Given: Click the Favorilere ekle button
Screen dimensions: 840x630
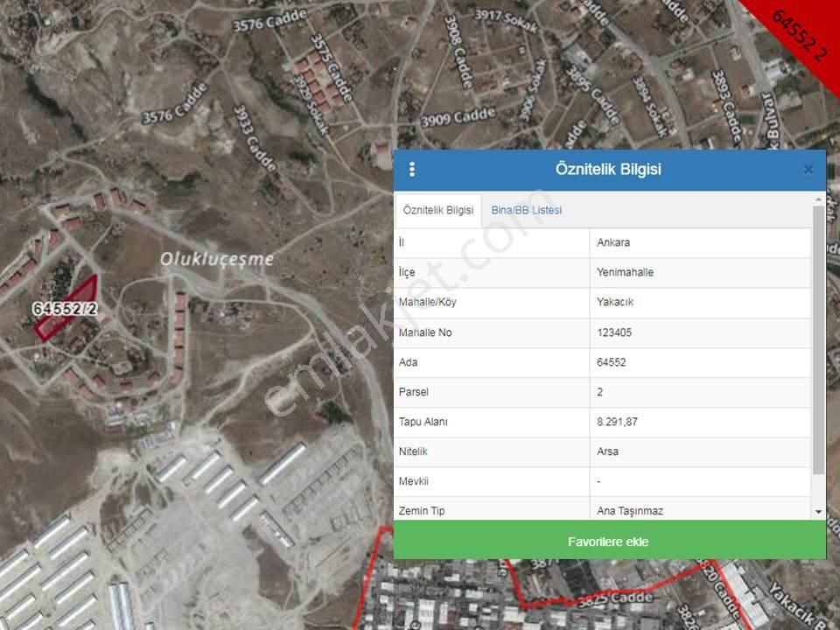Looking at the screenshot, I should click(x=610, y=542).
